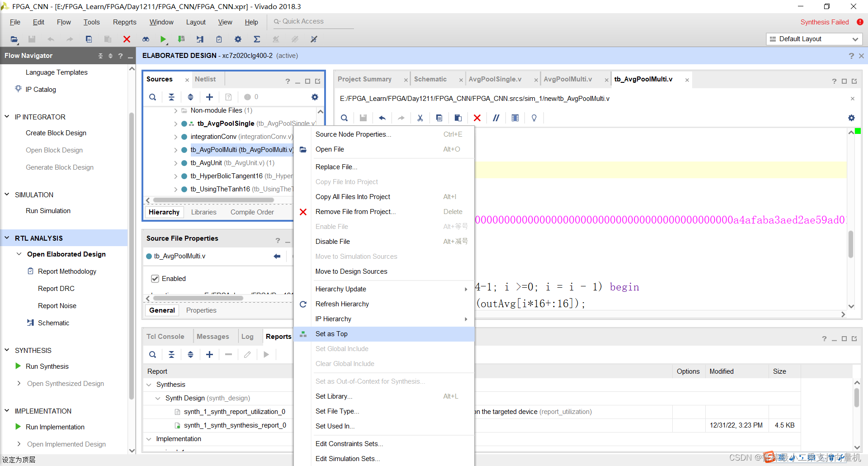Select synth_1_synth_report_utilization_0 report row
868x466 pixels.
click(x=234, y=412)
